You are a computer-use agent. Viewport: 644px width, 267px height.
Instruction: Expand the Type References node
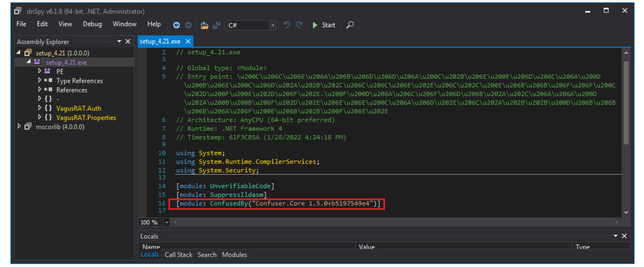click(x=39, y=80)
